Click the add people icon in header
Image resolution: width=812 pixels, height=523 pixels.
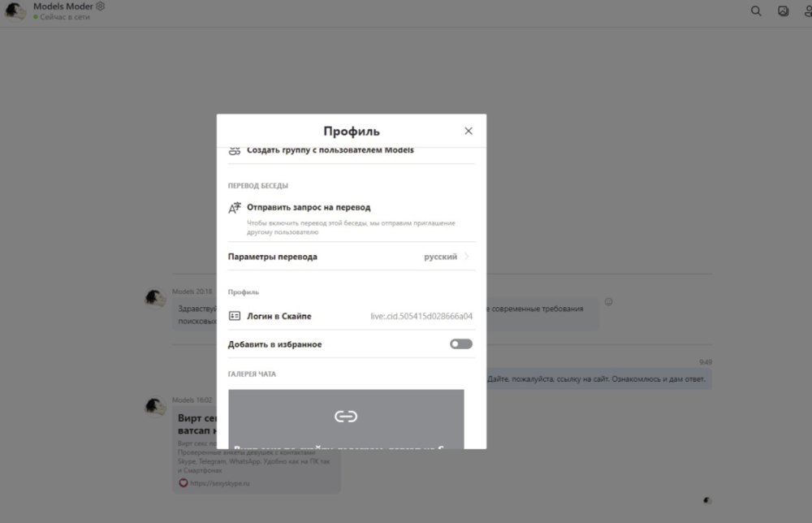807,11
